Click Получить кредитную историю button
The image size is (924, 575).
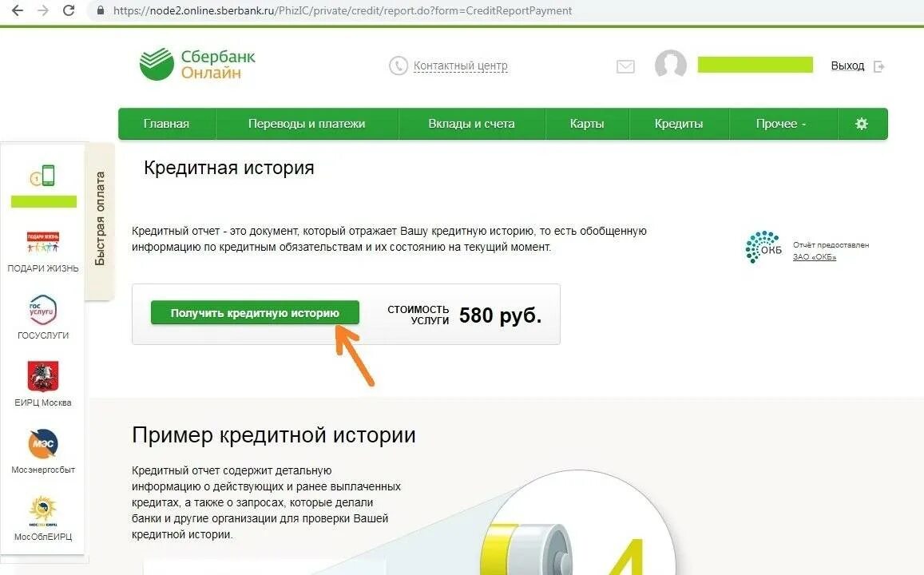255,313
